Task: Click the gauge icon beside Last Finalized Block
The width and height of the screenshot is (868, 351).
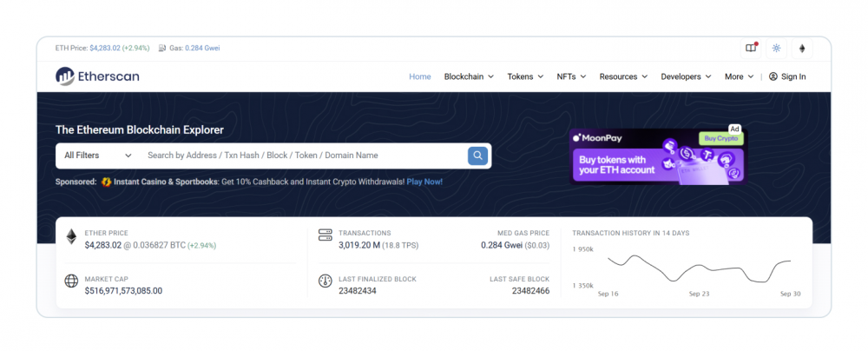Action: pos(325,281)
